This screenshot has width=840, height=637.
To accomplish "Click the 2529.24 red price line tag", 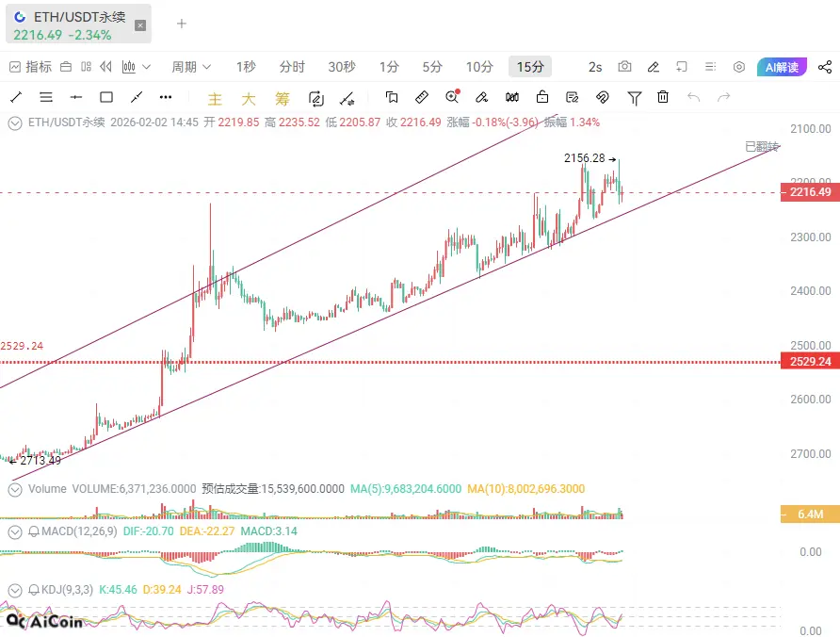I will [810, 362].
